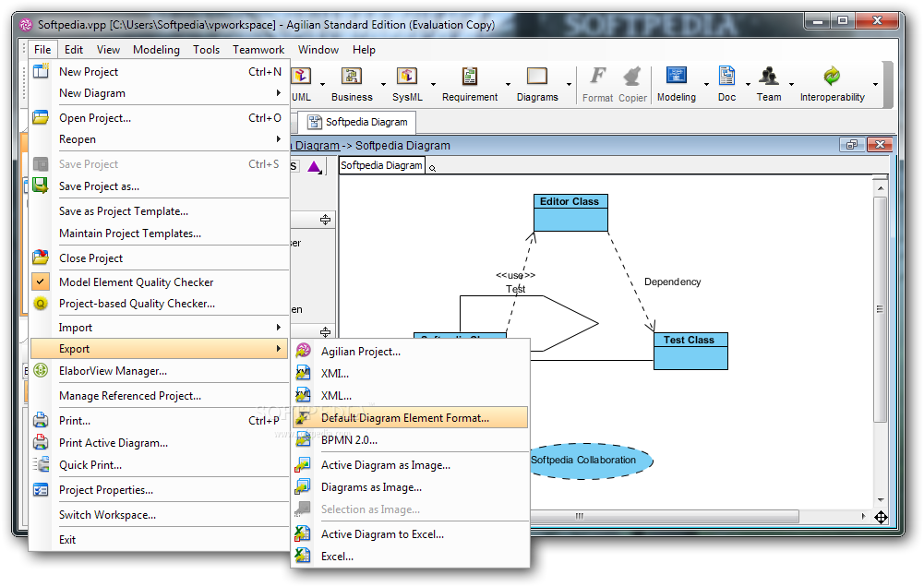Choose Maintain Project Templates

(x=160, y=234)
